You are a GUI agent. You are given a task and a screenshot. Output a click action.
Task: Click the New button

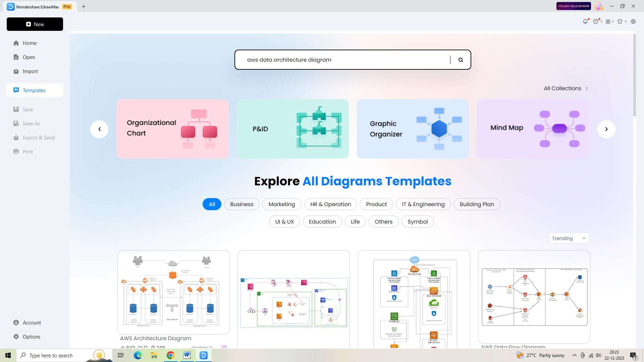pos(35,24)
